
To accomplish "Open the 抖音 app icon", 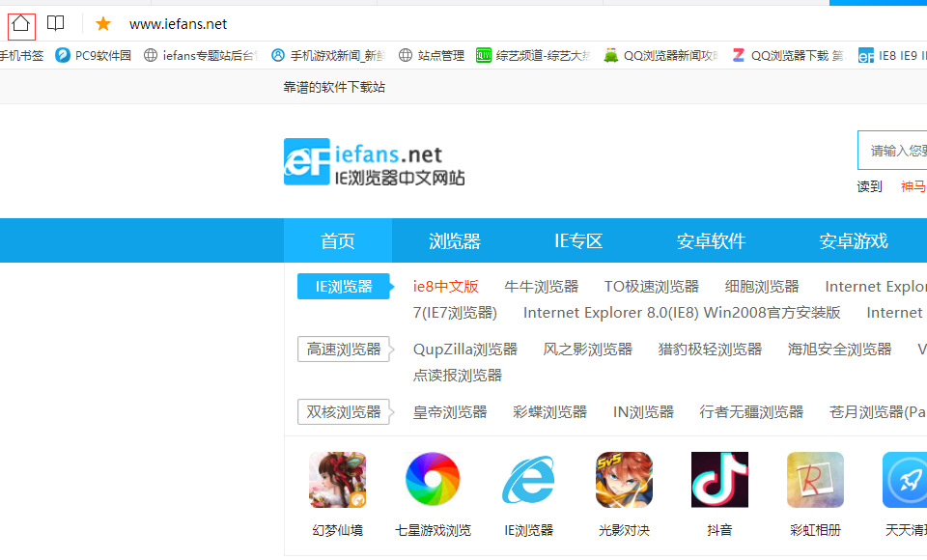I will pyautogui.click(x=719, y=480).
